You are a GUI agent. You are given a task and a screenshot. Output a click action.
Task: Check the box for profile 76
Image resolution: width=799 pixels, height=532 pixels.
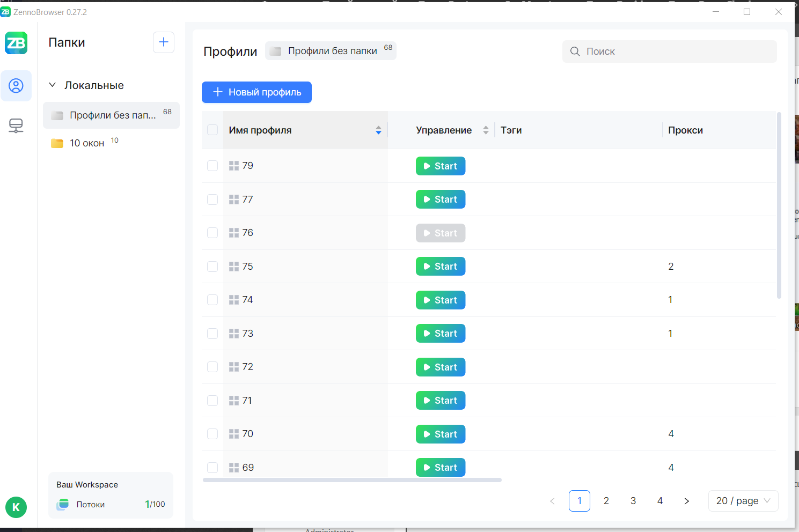coord(212,233)
